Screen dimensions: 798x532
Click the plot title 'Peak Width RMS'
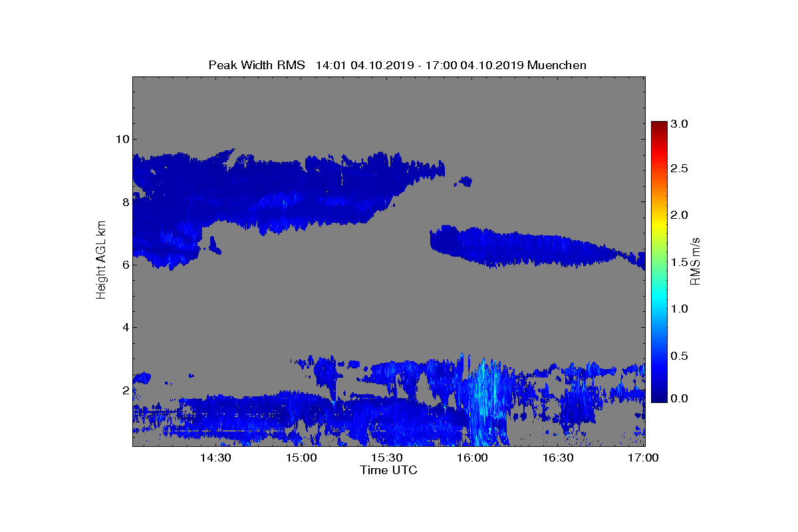click(x=257, y=65)
